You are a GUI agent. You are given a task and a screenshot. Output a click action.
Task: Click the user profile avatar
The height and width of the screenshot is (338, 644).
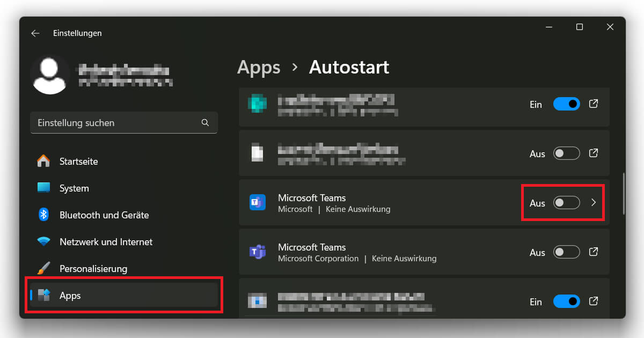pos(50,74)
